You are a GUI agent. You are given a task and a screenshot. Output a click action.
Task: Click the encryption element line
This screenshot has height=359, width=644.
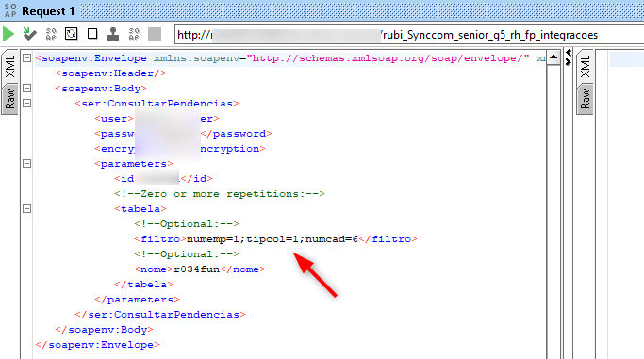[180, 149]
